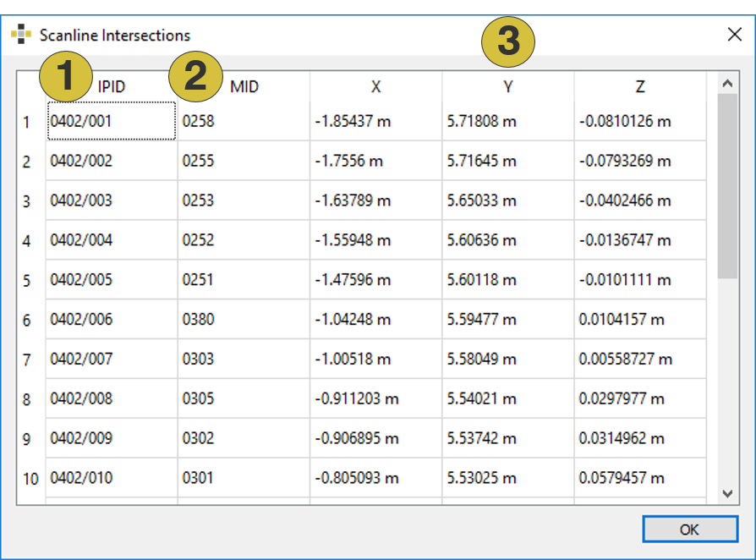This screenshot has width=756, height=560.
Task: Select MID cell 0252
Action: tap(244, 239)
